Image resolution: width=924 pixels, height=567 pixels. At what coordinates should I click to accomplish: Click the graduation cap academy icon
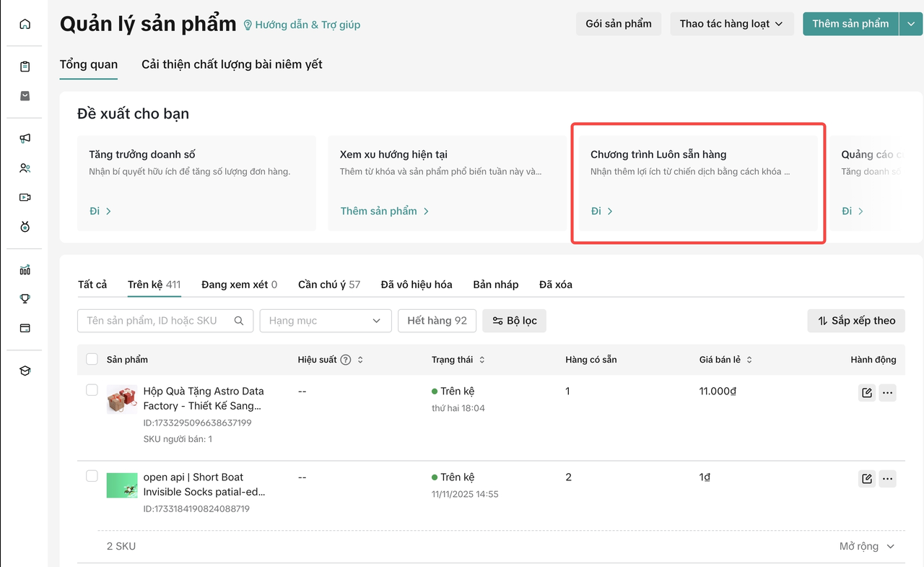pyautogui.click(x=25, y=371)
